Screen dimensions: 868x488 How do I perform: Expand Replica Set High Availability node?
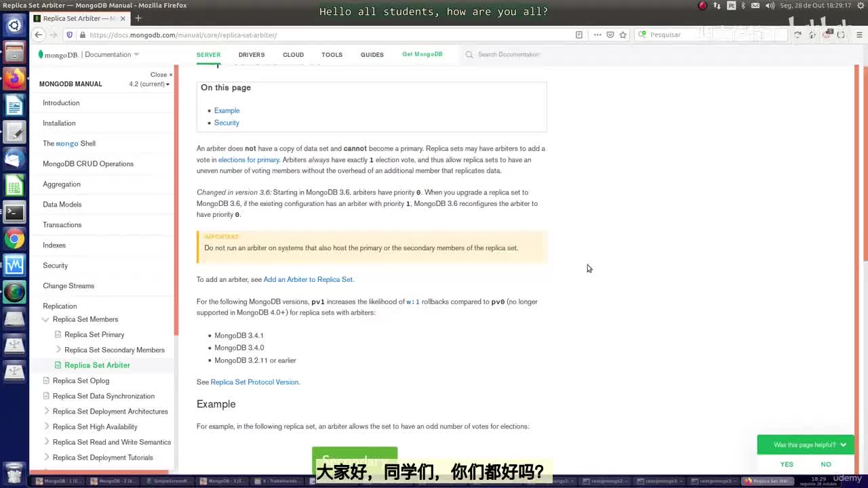point(46,426)
